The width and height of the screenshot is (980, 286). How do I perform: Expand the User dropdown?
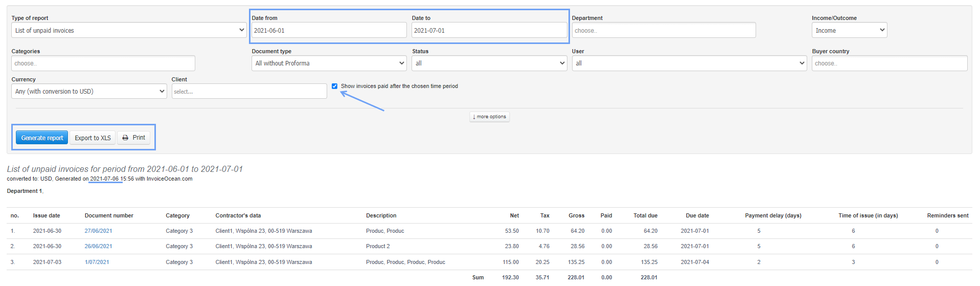pos(689,63)
